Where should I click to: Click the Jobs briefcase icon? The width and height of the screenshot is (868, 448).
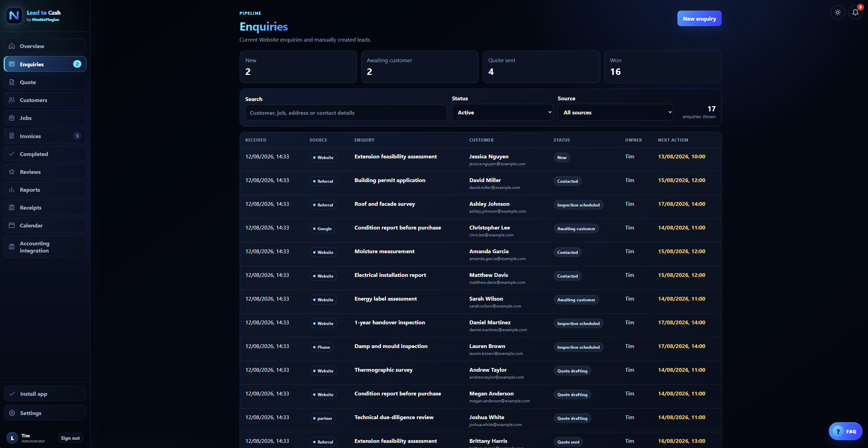pyautogui.click(x=12, y=118)
